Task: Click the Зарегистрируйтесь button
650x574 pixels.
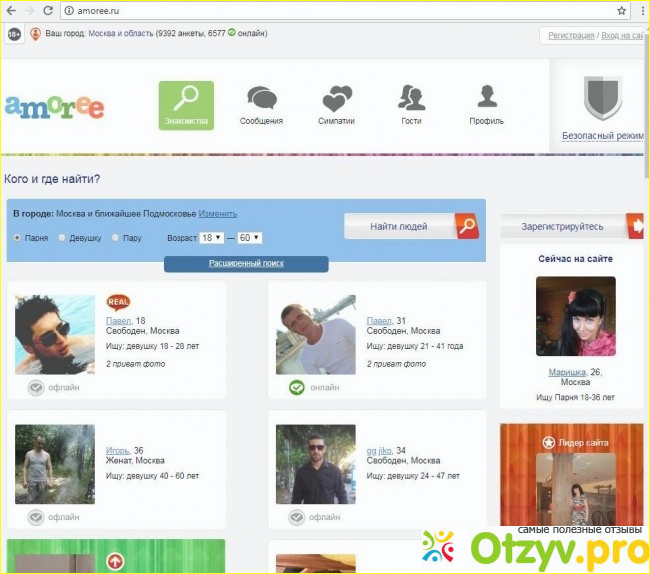Action: point(563,227)
